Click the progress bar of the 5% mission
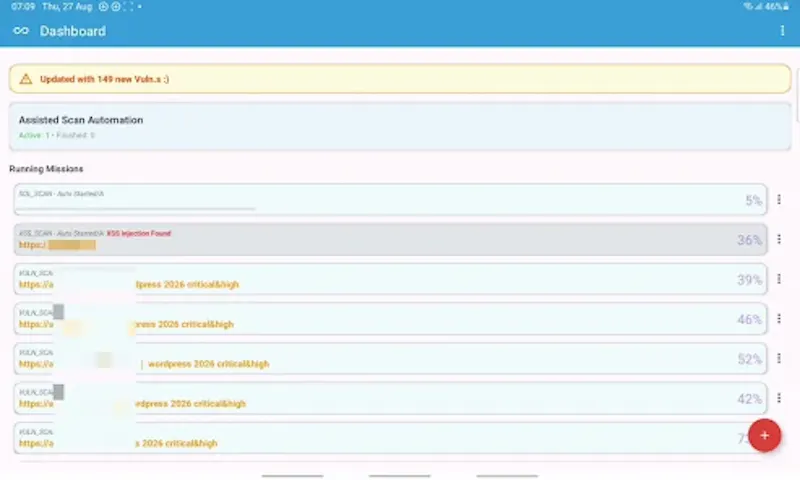The height and width of the screenshot is (480, 800). tap(136, 208)
